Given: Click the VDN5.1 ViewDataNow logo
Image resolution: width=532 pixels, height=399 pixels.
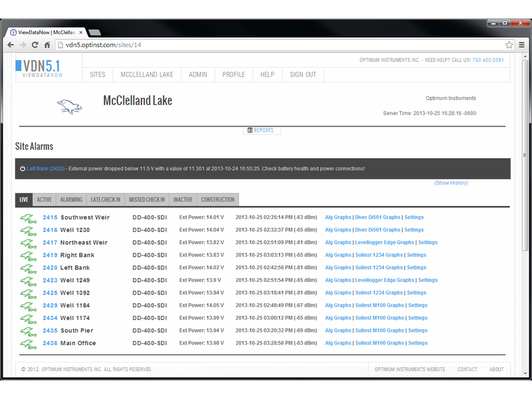Looking at the screenshot, I should pos(40,68).
